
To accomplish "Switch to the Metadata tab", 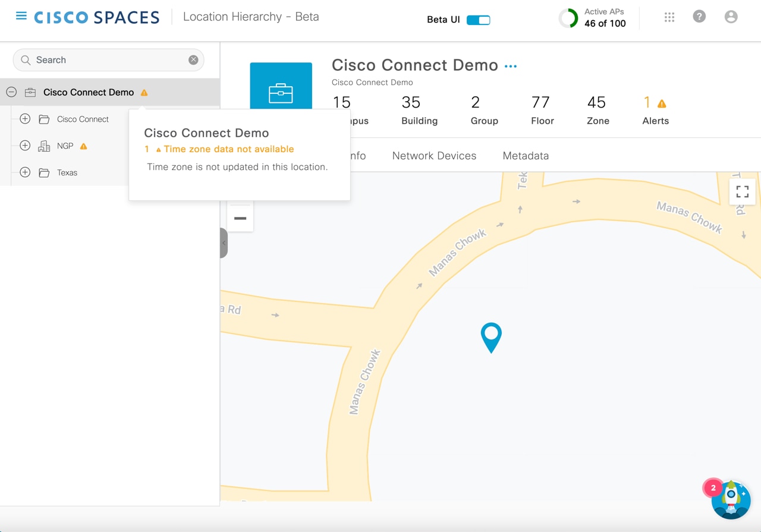I will pos(526,156).
